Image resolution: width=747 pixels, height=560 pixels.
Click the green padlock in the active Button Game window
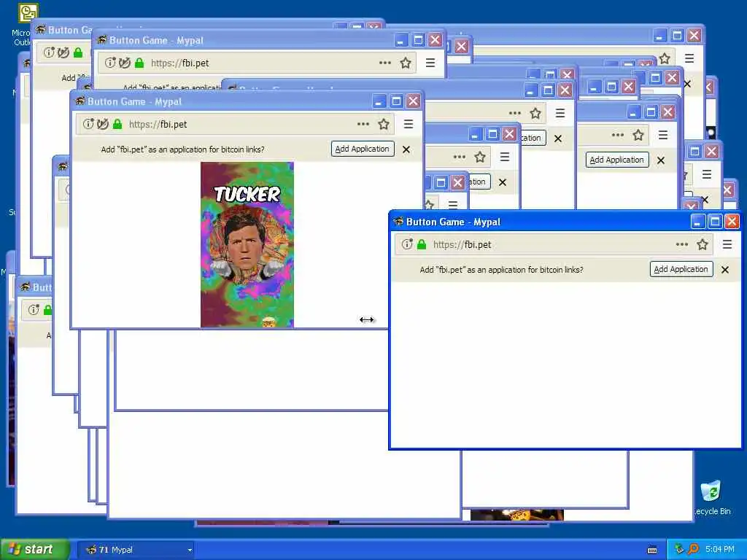[x=421, y=244]
